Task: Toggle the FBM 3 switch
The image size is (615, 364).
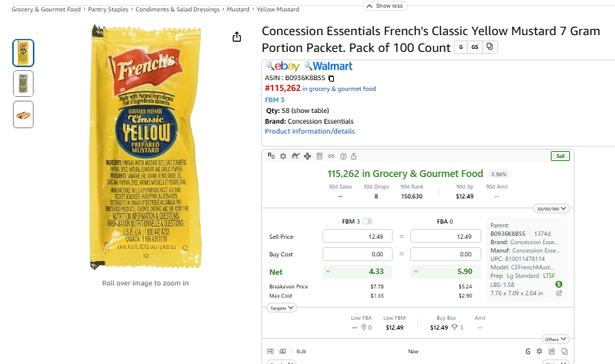Action: click(x=367, y=221)
